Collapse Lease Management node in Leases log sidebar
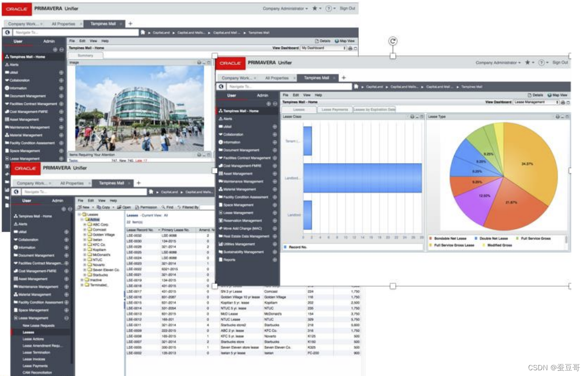Viewport: 588px width, 376px height. pos(66,318)
